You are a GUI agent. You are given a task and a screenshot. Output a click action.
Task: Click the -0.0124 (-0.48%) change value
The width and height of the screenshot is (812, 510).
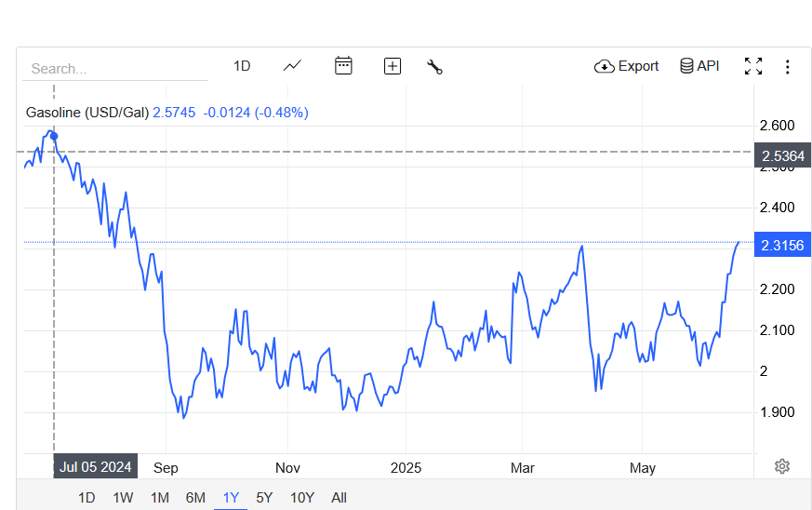pyautogui.click(x=256, y=113)
